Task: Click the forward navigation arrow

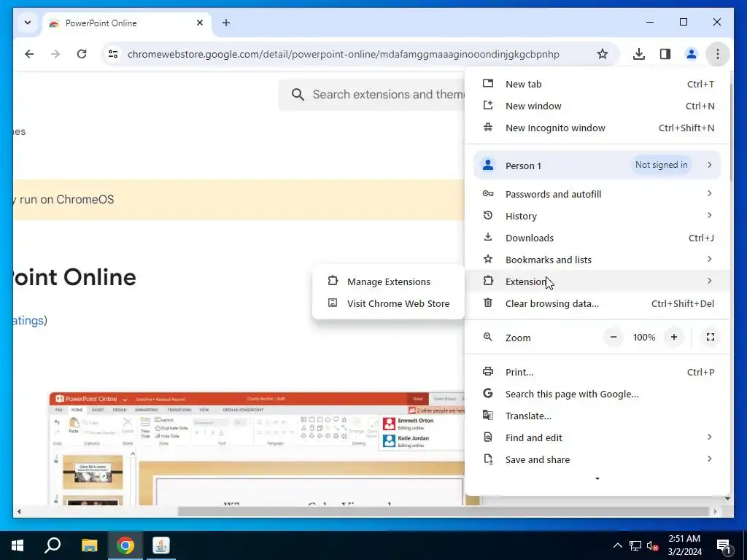Action: click(55, 54)
